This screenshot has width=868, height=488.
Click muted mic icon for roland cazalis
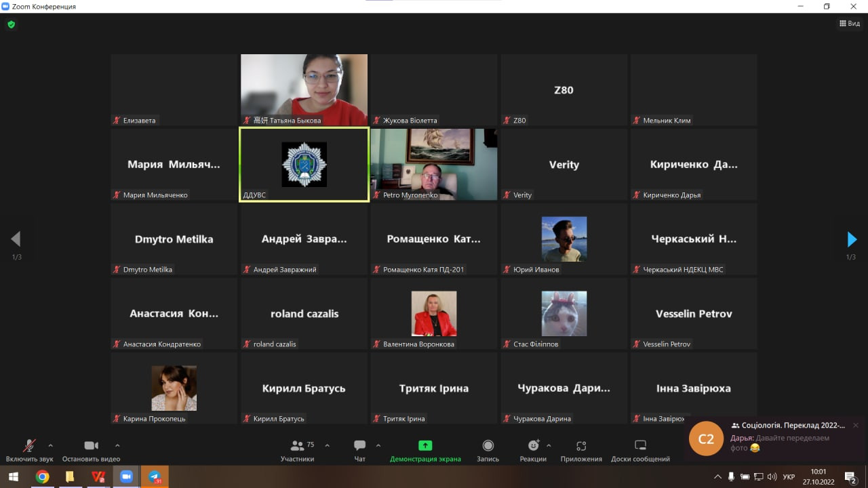coord(248,344)
